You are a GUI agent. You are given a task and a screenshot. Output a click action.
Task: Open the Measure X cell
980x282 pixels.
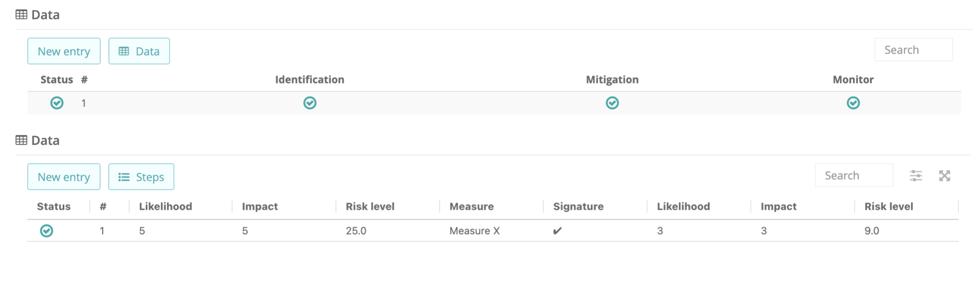(475, 231)
